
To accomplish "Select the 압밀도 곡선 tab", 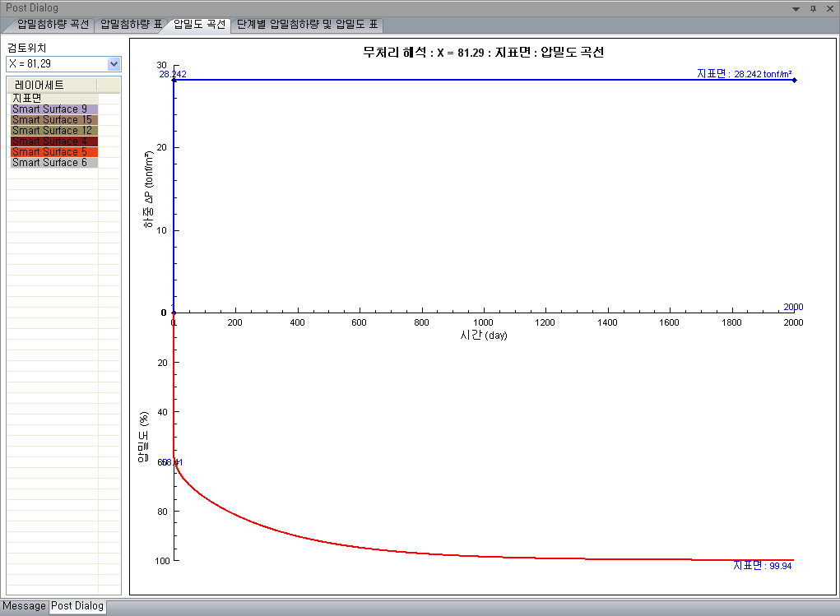I will tap(199, 25).
